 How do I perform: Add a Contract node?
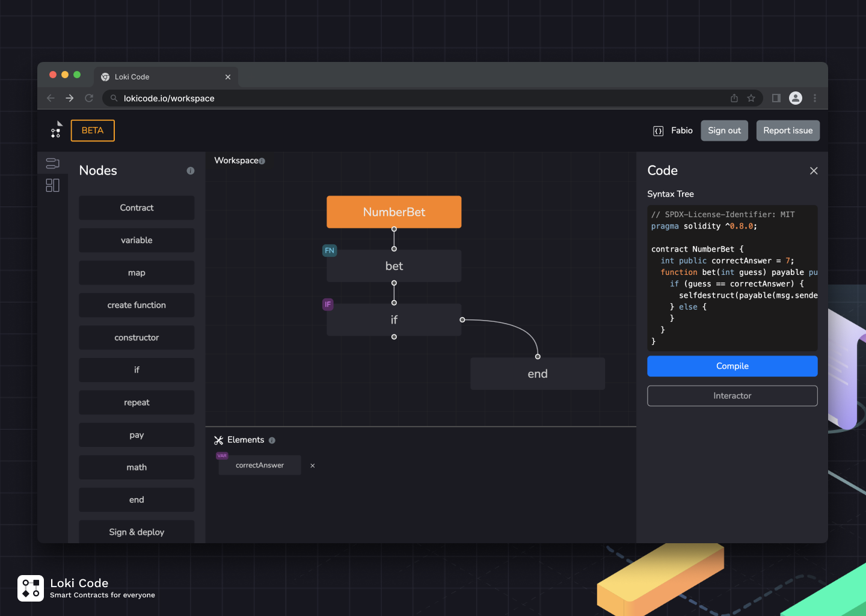[137, 208]
